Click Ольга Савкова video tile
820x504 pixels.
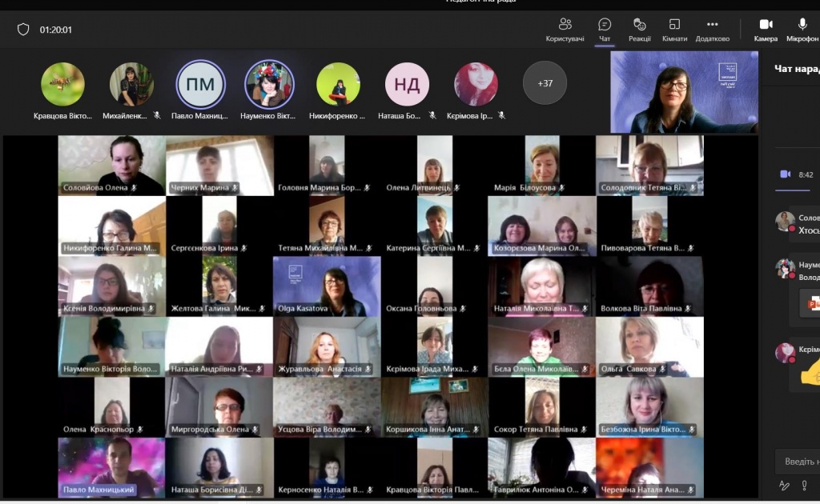click(x=649, y=346)
